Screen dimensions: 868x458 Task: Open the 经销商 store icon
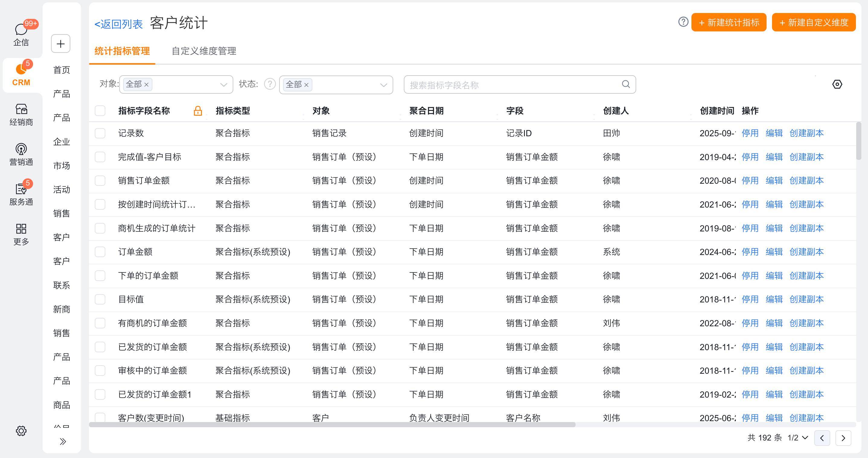21,109
